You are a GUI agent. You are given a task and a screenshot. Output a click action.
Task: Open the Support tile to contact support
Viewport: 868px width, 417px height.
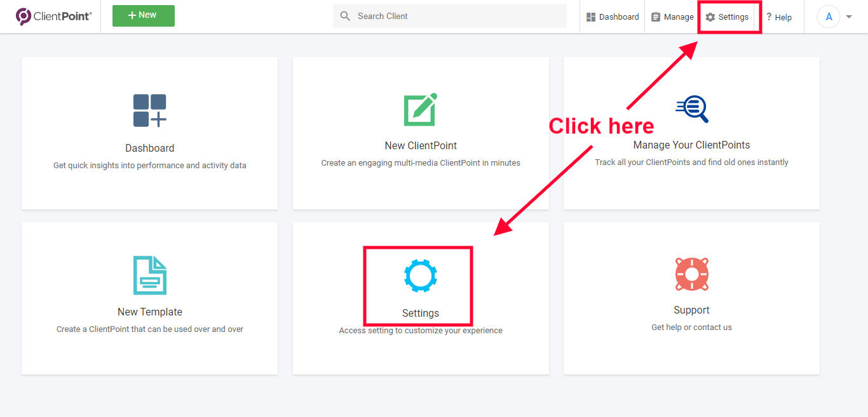(x=691, y=298)
